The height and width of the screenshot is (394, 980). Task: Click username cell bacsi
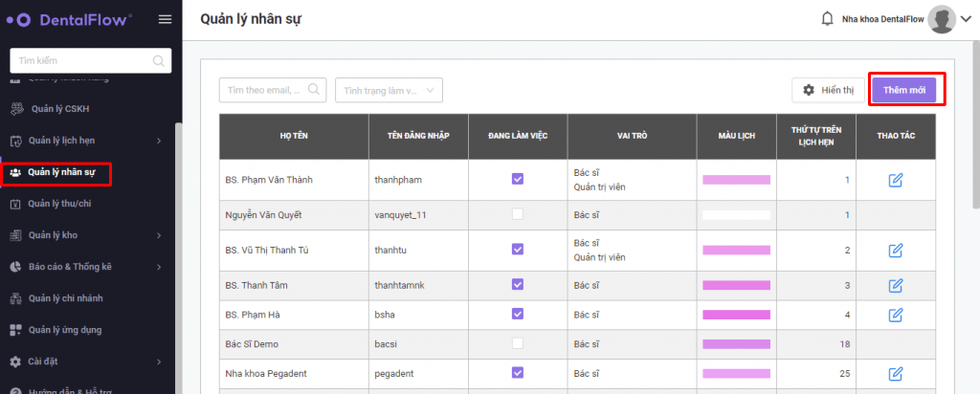[x=418, y=344]
